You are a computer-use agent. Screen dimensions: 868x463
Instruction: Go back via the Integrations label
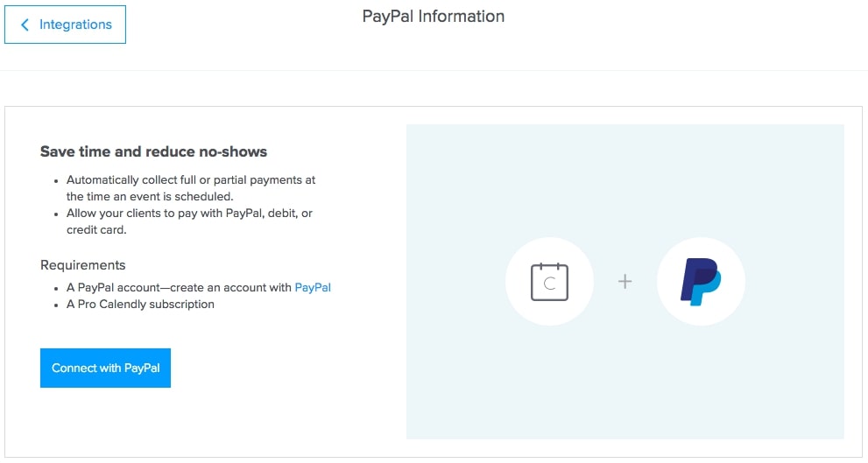click(75, 25)
